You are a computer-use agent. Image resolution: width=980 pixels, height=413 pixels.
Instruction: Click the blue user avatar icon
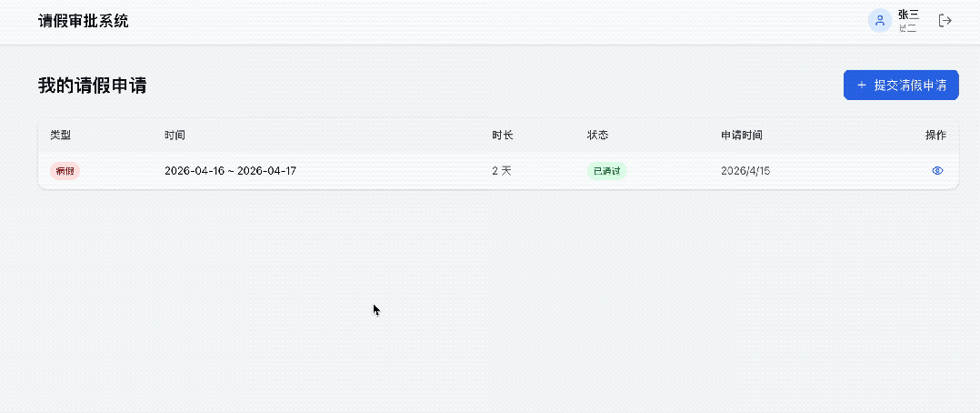point(879,20)
